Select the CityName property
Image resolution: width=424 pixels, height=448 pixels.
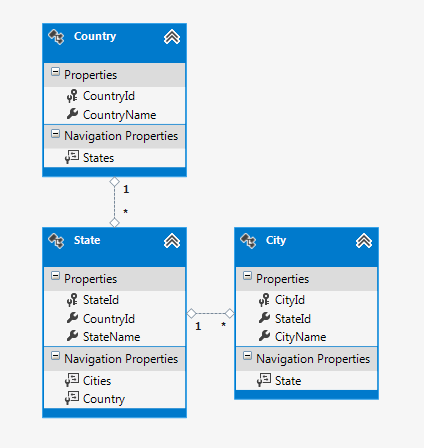click(300, 337)
